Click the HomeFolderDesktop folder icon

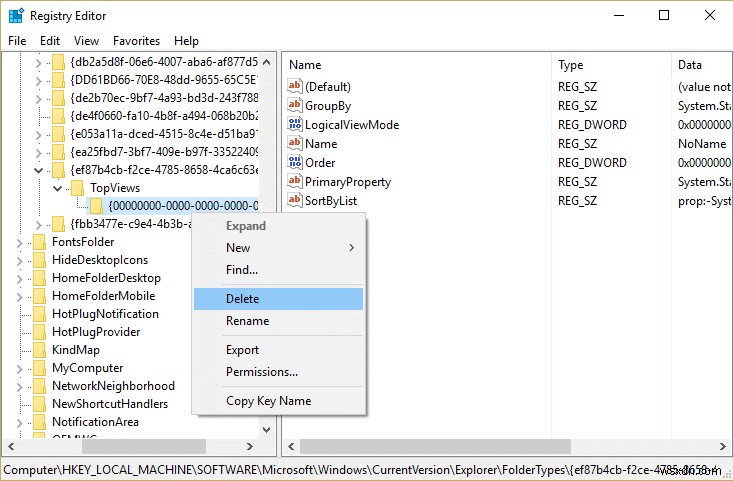(x=39, y=278)
